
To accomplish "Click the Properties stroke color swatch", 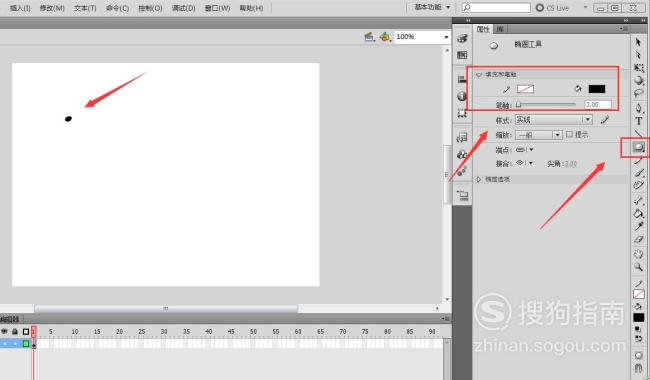I will pos(525,89).
